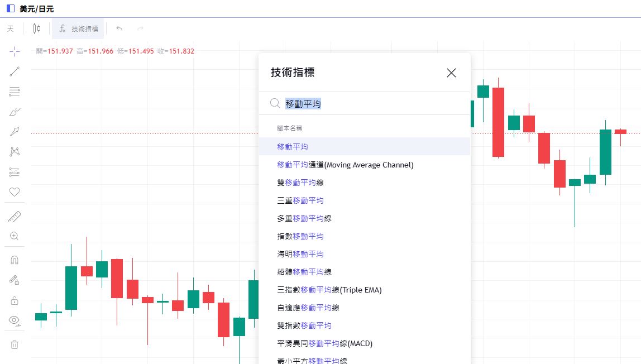Open the brush drawing tool

[x=15, y=112]
